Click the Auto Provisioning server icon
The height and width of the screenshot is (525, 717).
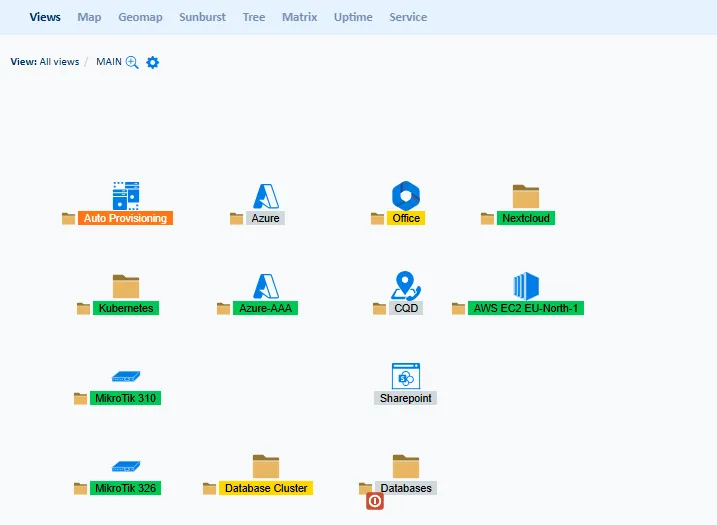pos(125,195)
